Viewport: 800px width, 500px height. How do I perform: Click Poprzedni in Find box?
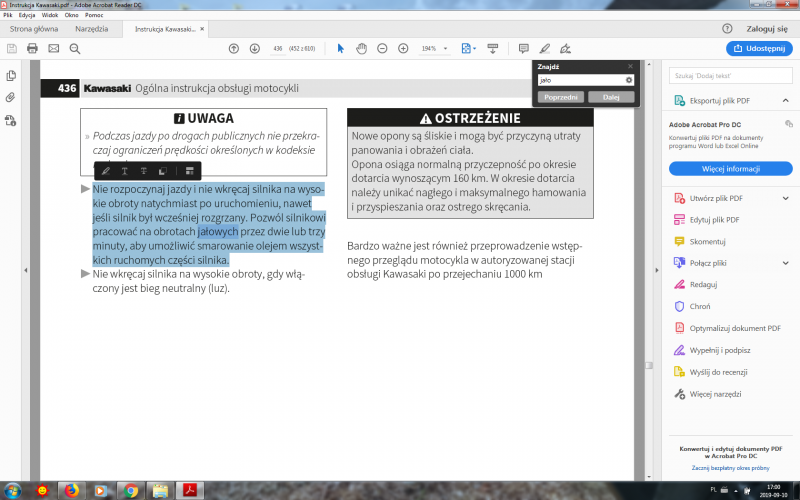pos(561,97)
